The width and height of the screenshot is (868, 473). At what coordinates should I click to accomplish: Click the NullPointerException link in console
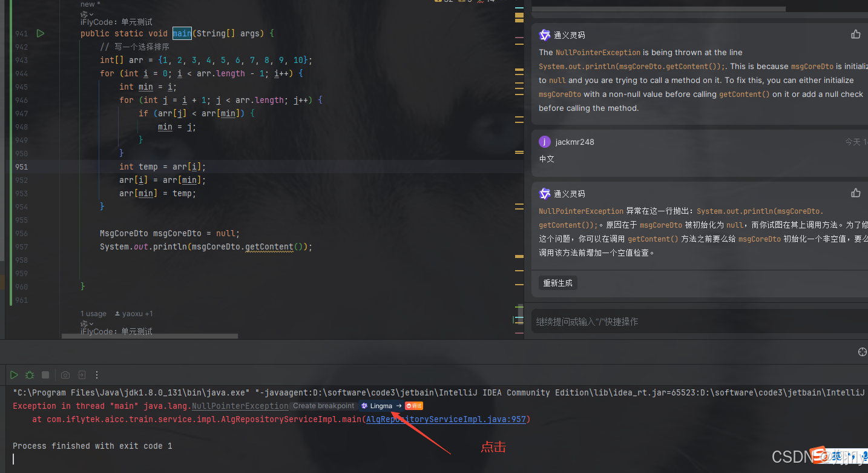click(x=240, y=406)
